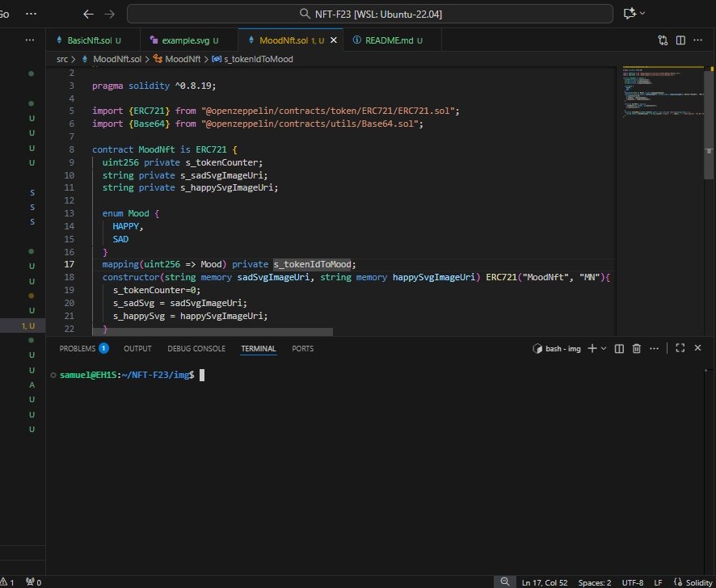Open forwarded ports indicator in status bar
This screenshot has width=716, height=588.
click(34, 582)
